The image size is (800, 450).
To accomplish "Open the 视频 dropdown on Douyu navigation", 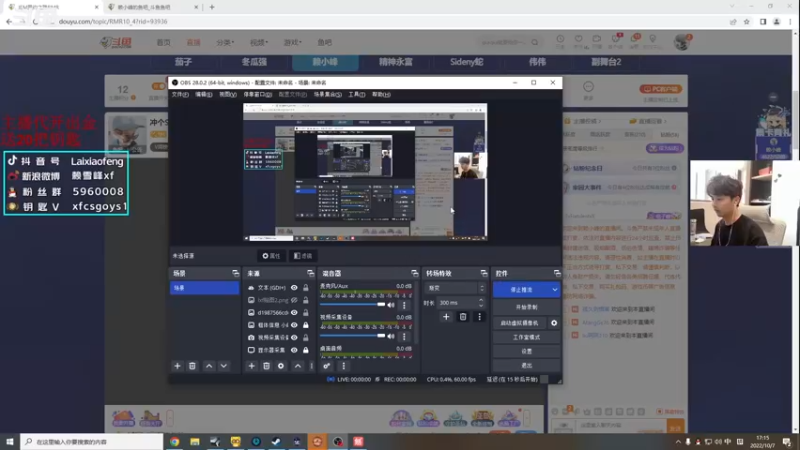I will [259, 42].
